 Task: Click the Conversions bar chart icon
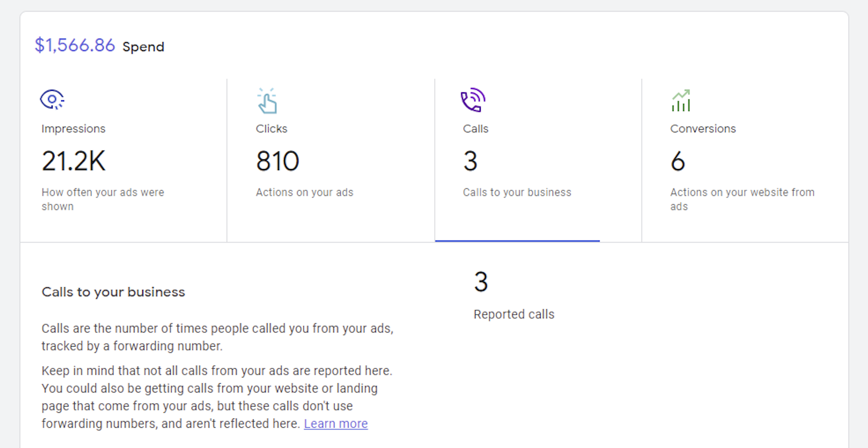(681, 100)
